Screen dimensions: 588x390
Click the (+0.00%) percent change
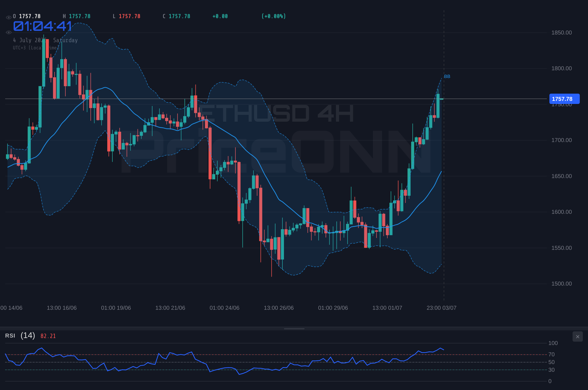(274, 16)
